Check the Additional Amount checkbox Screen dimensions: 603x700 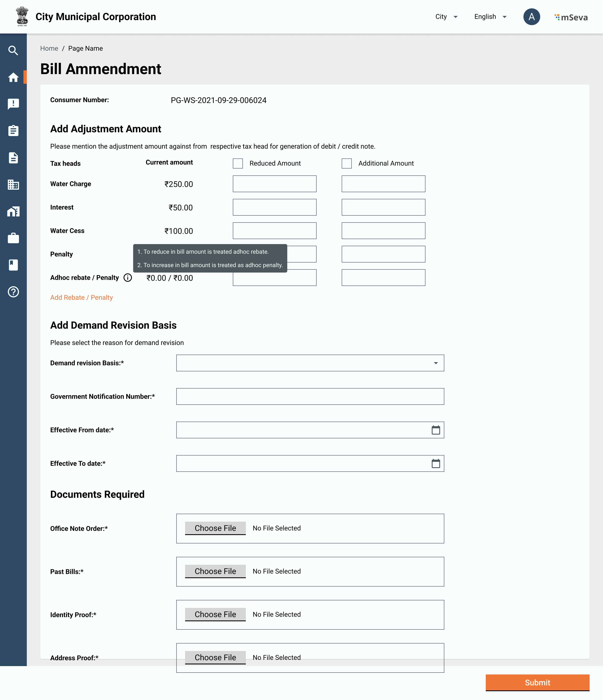(x=347, y=163)
